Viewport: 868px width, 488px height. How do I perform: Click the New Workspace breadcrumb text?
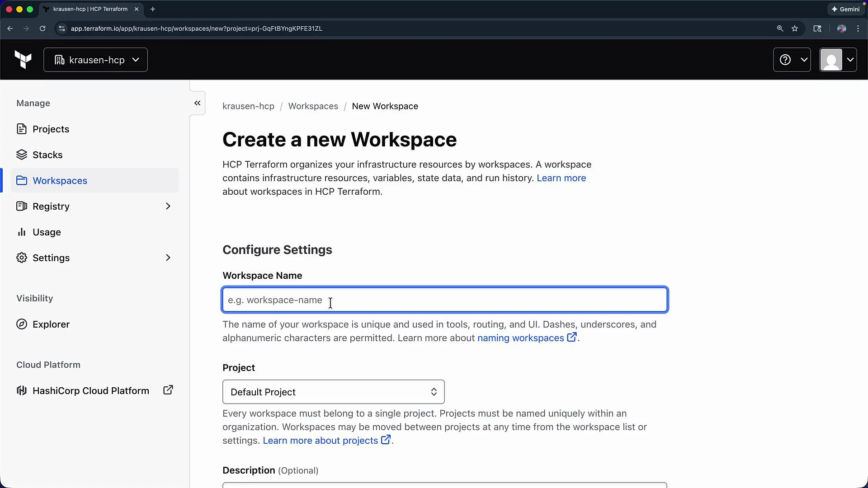[x=385, y=106]
